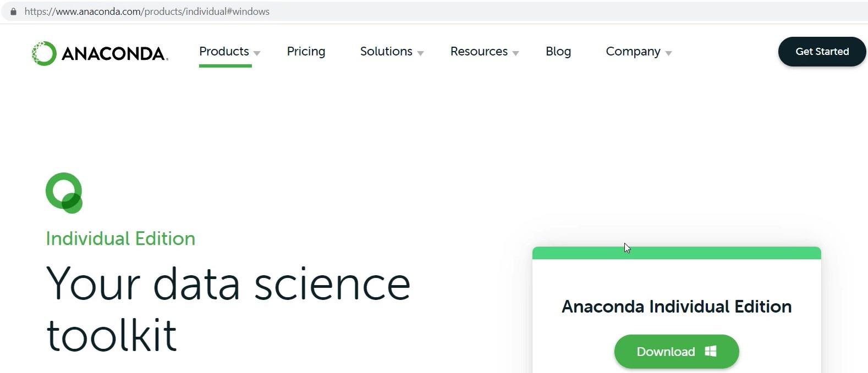
Task: Go to the Blog page
Action: 558,52
